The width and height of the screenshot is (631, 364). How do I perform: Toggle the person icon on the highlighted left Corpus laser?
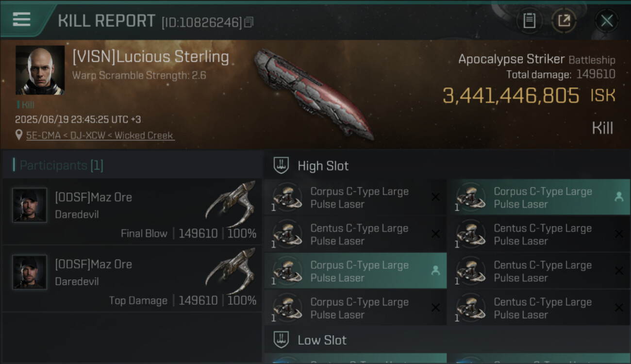point(435,271)
